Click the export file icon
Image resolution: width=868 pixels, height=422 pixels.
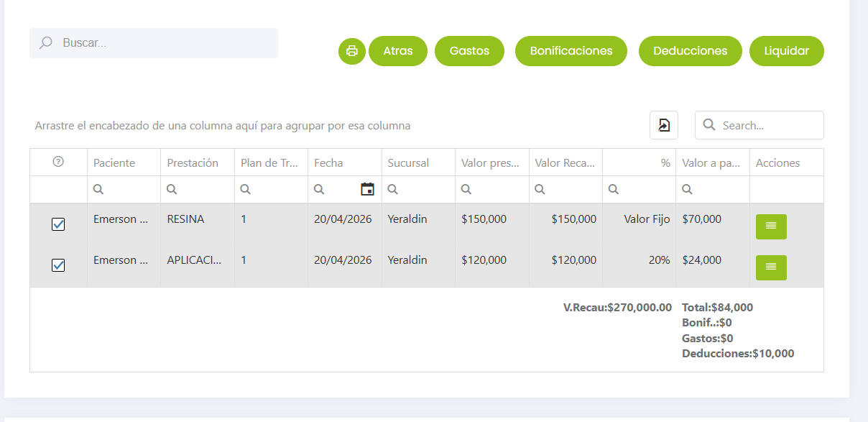(664, 125)
